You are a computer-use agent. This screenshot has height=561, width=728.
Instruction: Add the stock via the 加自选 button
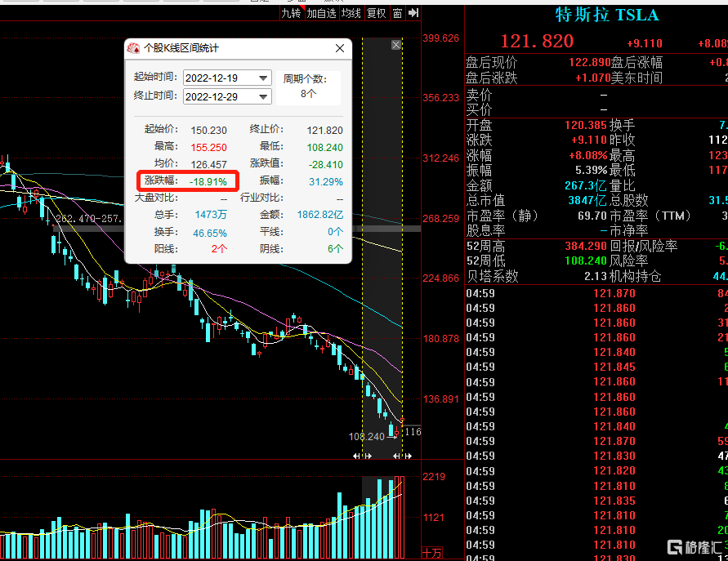pyautogui.click(x=321, y=13)
